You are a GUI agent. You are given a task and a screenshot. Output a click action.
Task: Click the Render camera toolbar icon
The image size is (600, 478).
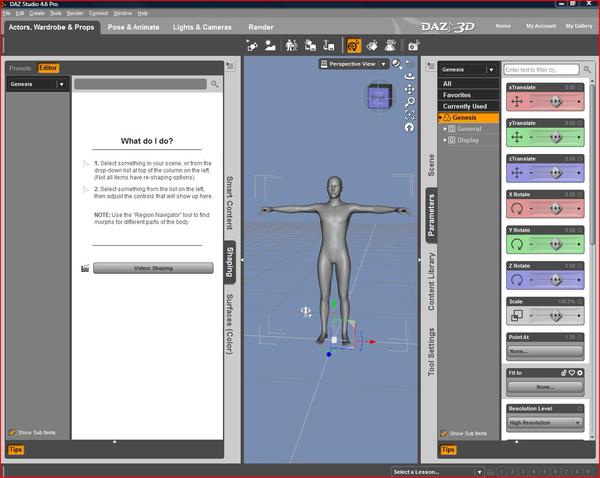(414, 46)
